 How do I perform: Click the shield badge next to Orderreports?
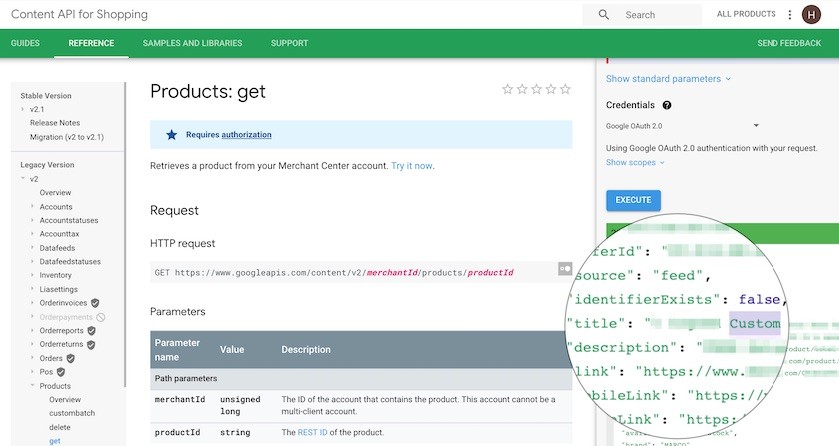(91, 331)
